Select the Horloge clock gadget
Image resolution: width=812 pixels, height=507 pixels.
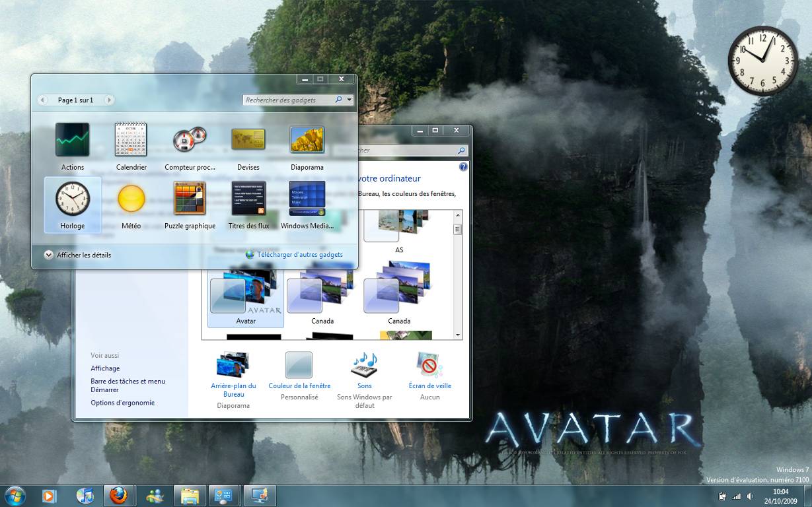pos(73,205)
